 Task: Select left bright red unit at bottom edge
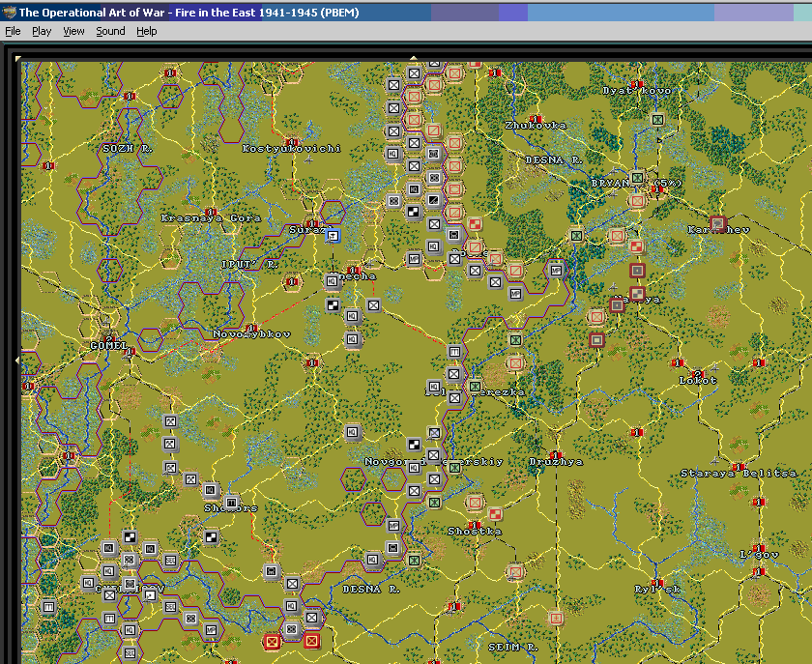tap(272, 642)
